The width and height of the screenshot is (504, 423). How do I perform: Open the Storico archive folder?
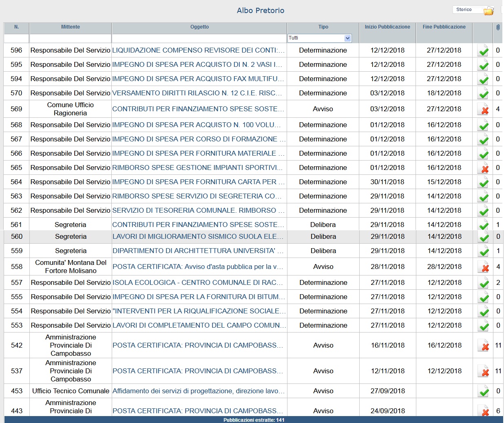[473, 9]
